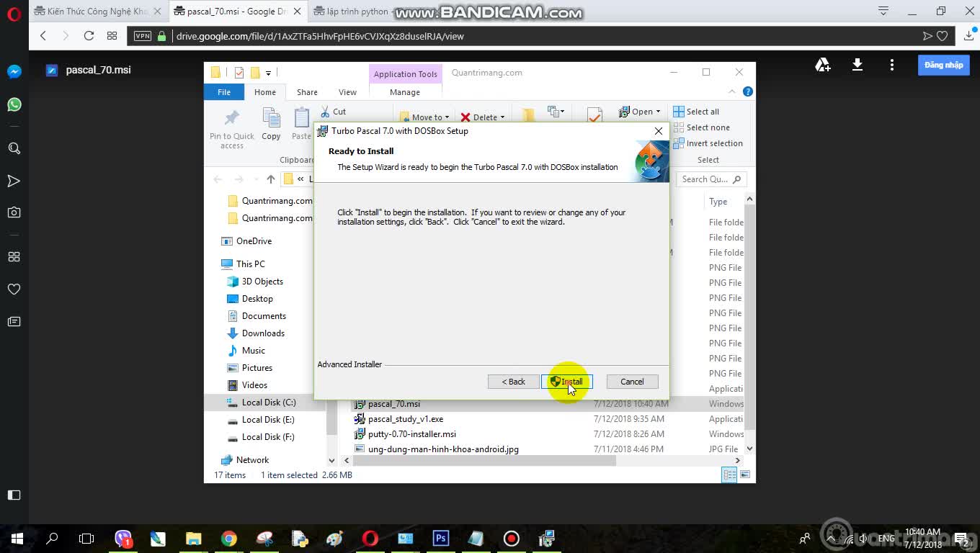Click the Cut scissors icon
The image size is (980, 553).
pyautogui.click(x=325, y=112)
